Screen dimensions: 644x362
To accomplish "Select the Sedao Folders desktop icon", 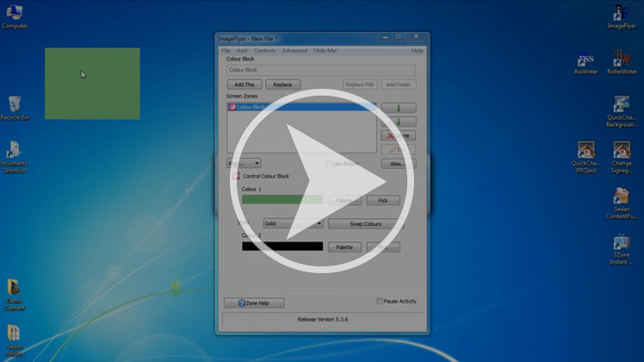I will [x=15, y=340].
